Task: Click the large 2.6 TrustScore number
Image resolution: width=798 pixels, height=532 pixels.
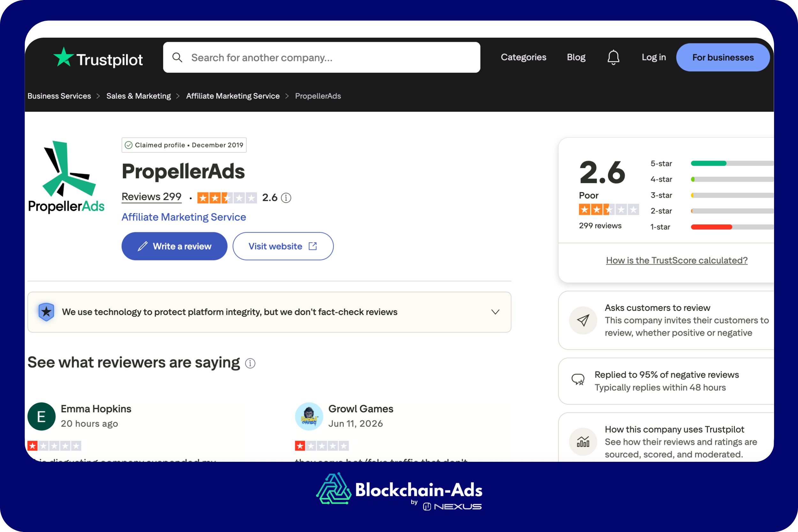Action: point(602,172)
